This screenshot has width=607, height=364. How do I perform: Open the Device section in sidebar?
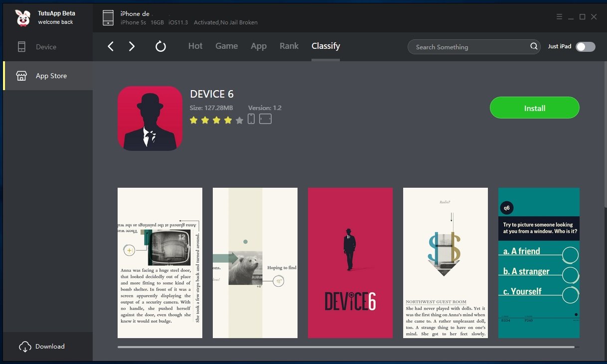click(48, 47)
